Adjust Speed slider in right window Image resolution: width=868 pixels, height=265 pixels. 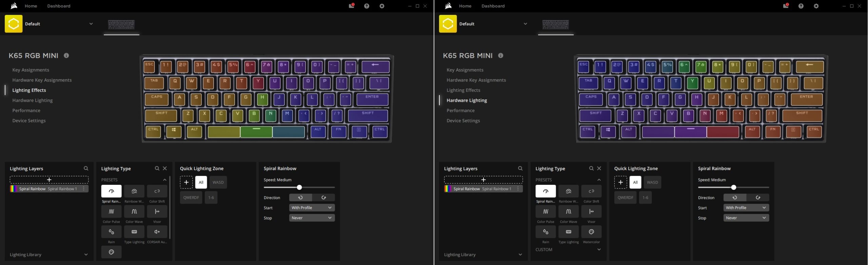tap(734, 187)
